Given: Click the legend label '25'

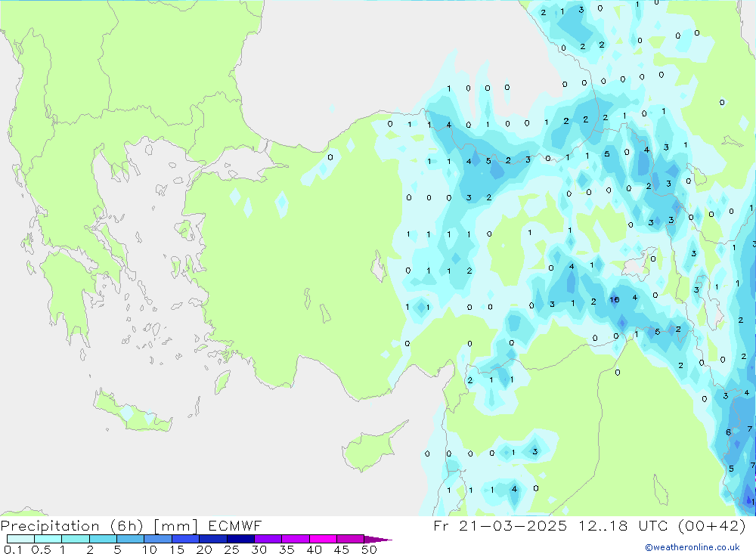Looking at the screenshot, I should point(232,549).
